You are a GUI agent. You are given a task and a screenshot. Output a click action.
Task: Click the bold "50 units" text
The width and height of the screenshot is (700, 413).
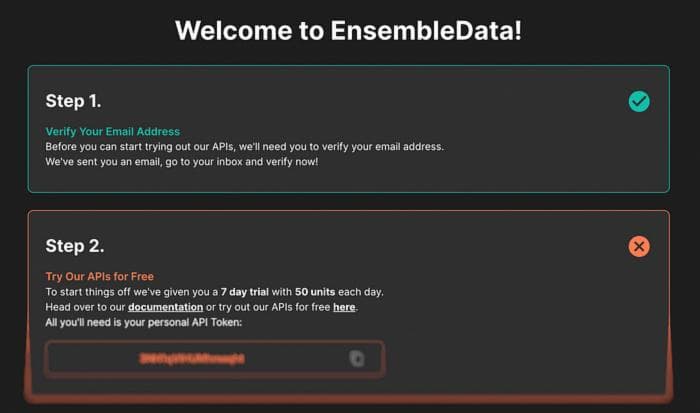[315, 292]
